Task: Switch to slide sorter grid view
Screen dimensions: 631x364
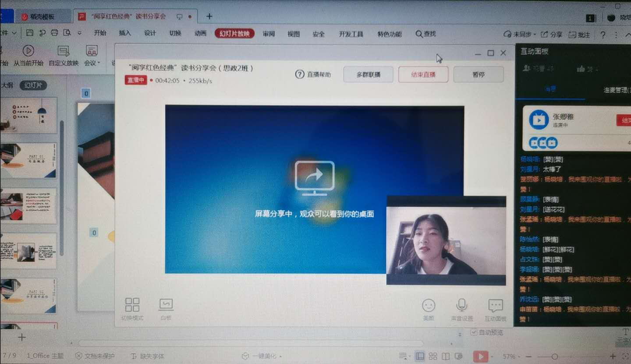Action: (x=432, y=356)
